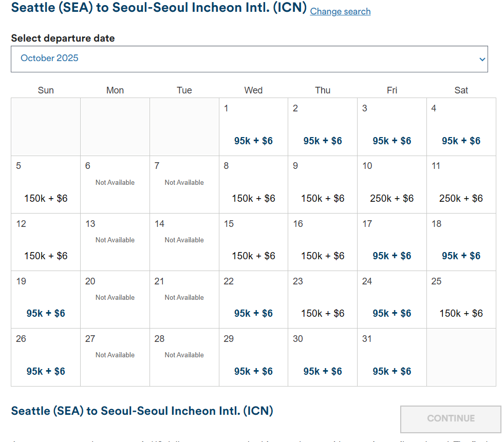Select October 11 at 250k + $6
Screen dimensions: 504x442
[461, 198]
